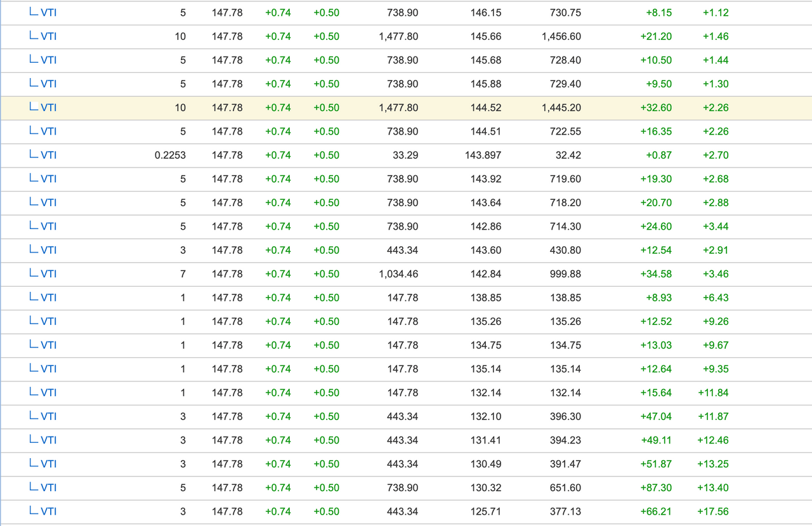
Task: Open the VTI link in the 145.68 cost row
Action: [x=48, y=60]
